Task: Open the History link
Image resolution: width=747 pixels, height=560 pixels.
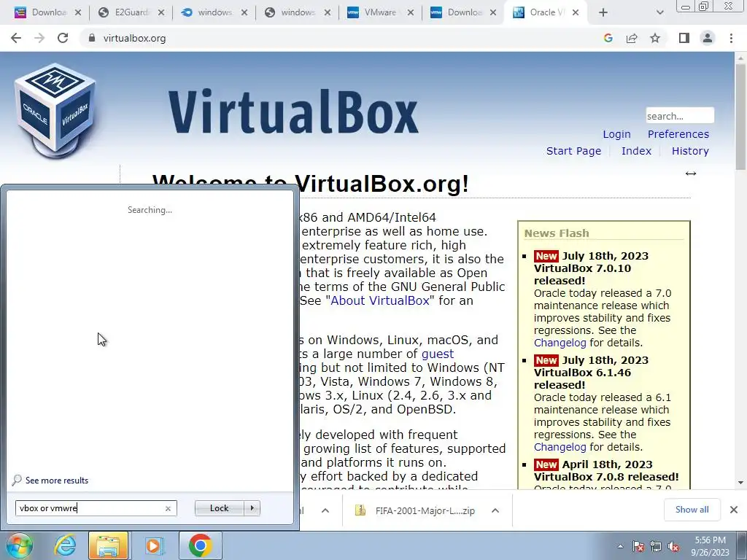Action: (690, 151)
